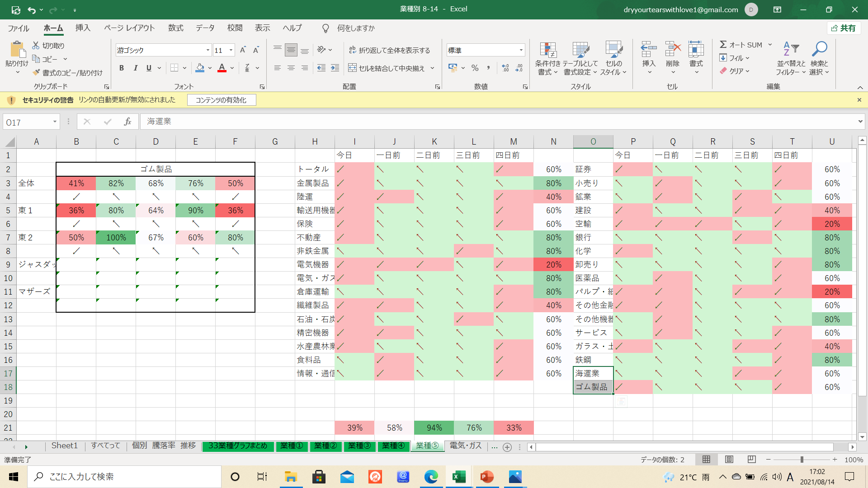Open the データ ribbon tab

point(205,28)
